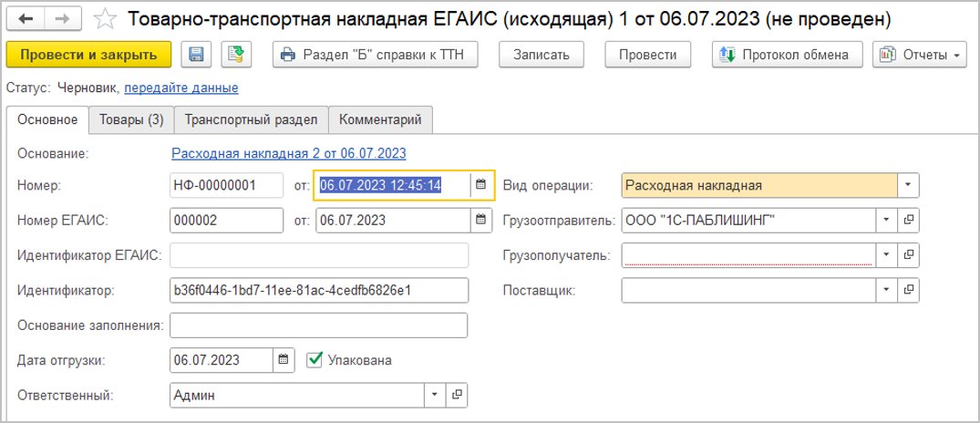The image size is (980, 423).
Task: Expand the Грузополучатель dropdown list
Action: coord(886,255)
